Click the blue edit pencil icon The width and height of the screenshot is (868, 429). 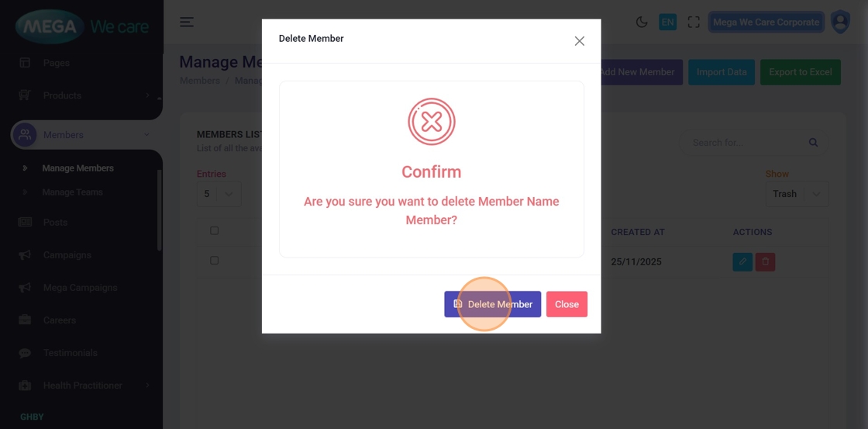(x=742, y=261)
